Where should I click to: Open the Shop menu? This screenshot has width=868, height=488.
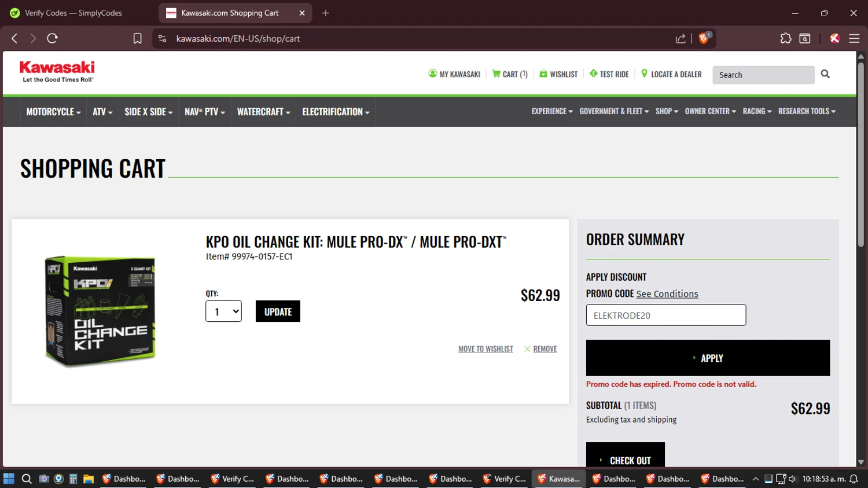tap(667, 111)
